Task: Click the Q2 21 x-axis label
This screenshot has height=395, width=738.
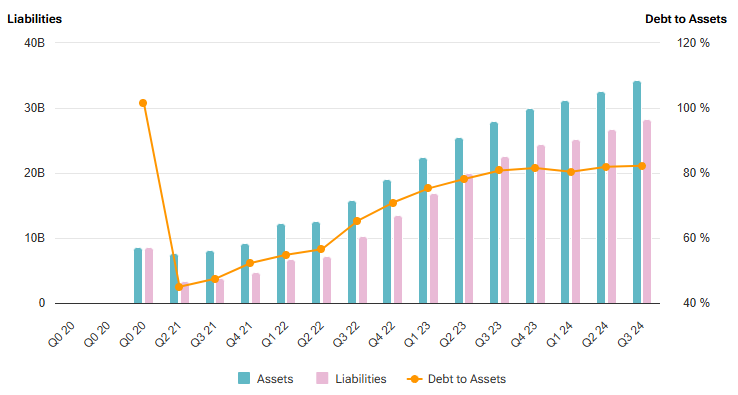Action: point(168,335)
